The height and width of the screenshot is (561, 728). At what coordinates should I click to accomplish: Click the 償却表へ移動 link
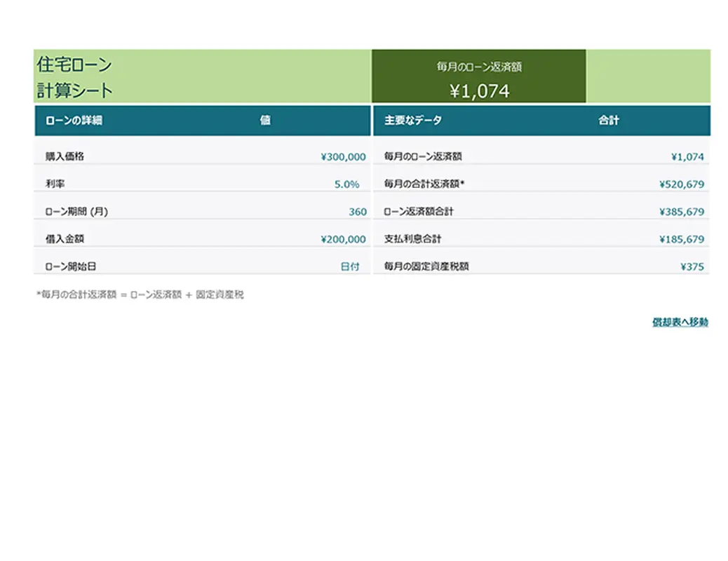680,323
